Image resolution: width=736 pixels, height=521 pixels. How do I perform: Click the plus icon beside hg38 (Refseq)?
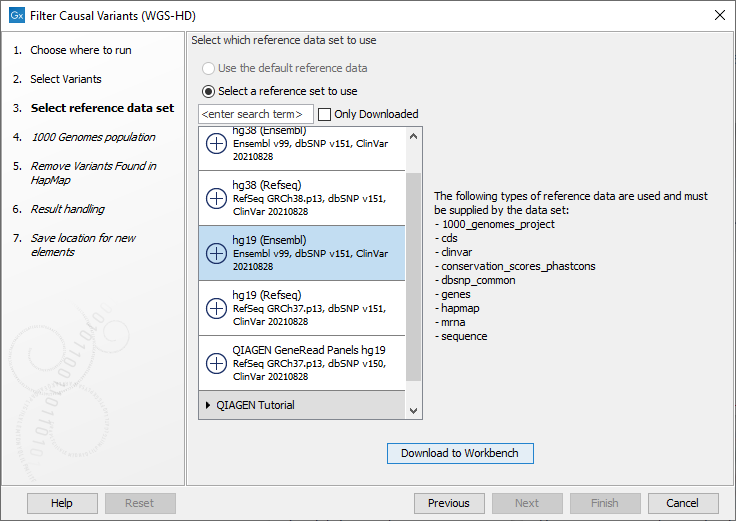click(216, 198)
